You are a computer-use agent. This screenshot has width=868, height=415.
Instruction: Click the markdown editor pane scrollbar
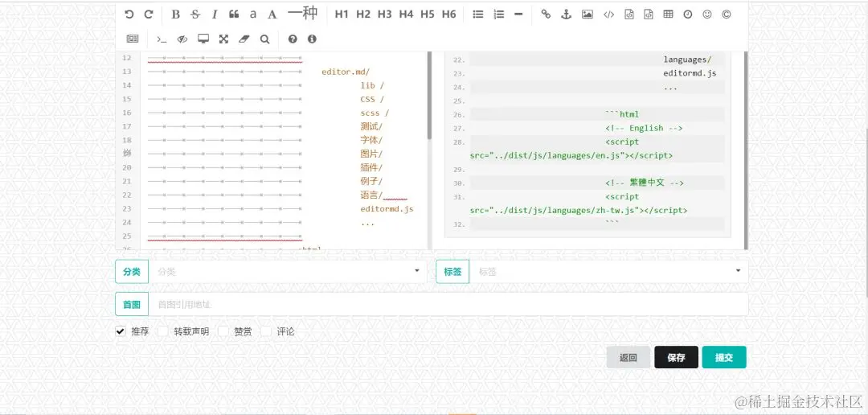(x=429, y=94)
